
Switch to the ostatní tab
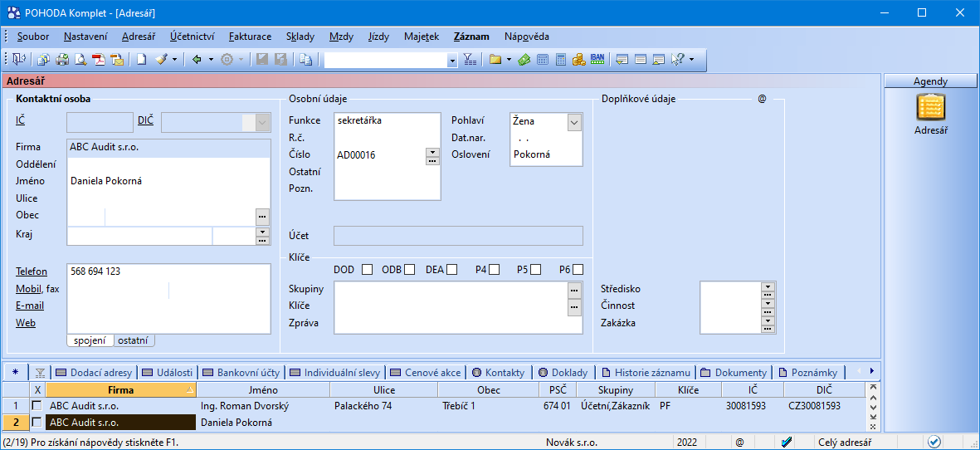coord(134,340)
